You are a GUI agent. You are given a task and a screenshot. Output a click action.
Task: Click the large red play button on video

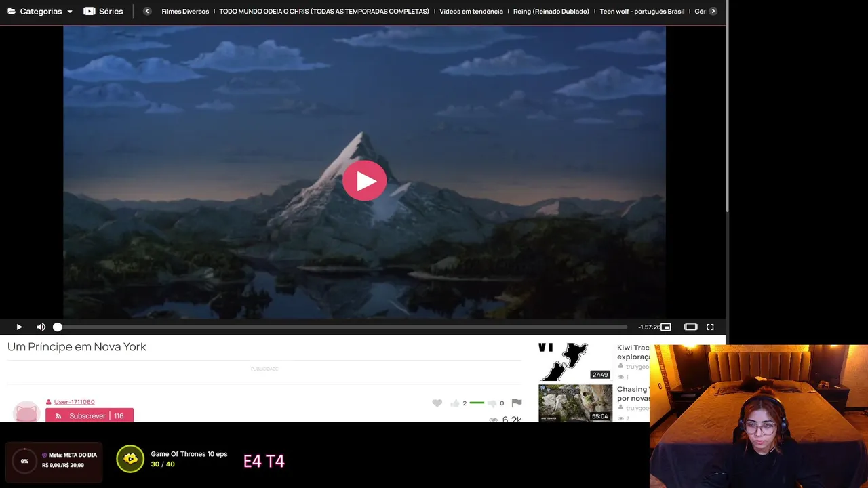364,180
